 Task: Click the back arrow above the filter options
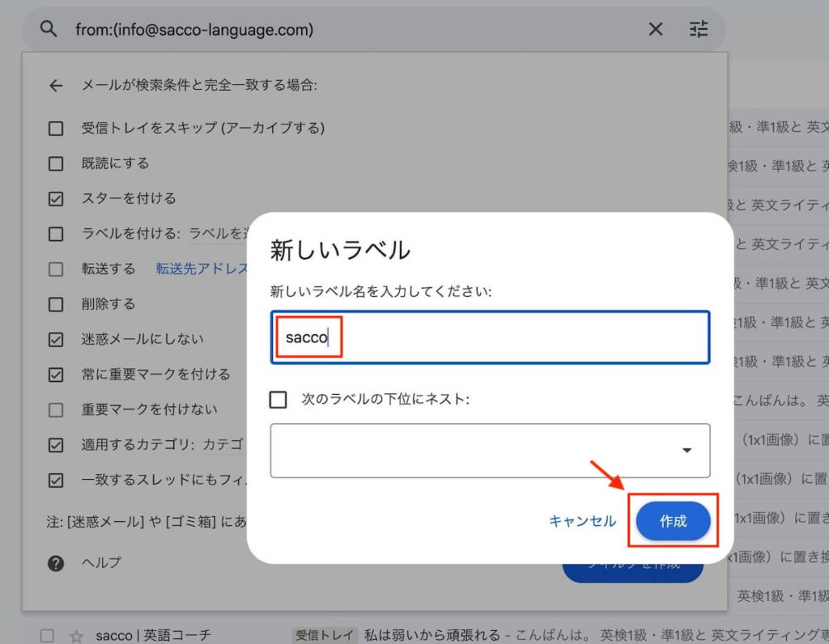point(55,85)
